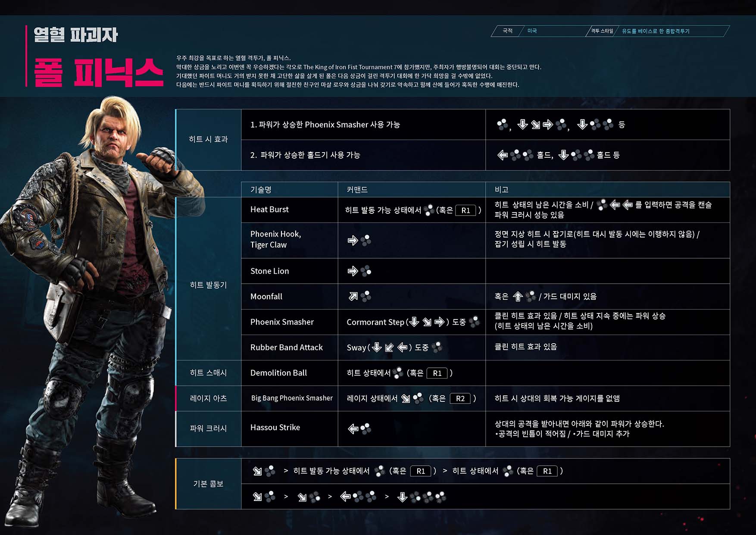This screenshot has height=535, width=756.
Task: Click the down-forward arrow in the Big Bang Phoenix Smasher row
Action: click(406, 398)
